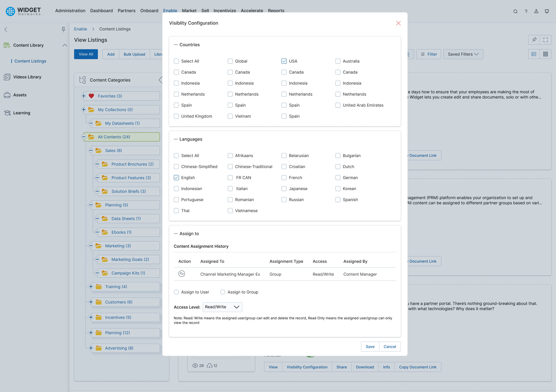Open the Access Level Read/Write dropdown
This screenshot has width=556, height=392.
click(x=222, y=307)
